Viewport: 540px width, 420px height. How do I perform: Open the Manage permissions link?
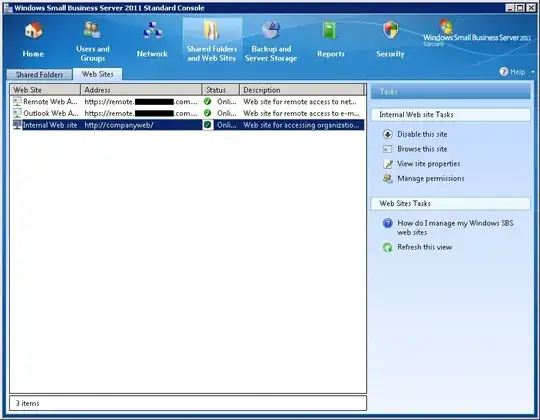click(431, 178)
